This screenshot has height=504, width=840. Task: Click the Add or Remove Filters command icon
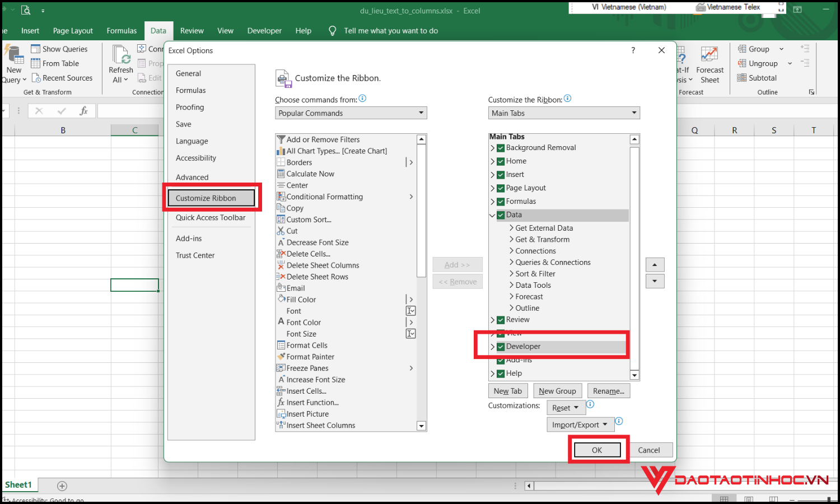(281, 139)
